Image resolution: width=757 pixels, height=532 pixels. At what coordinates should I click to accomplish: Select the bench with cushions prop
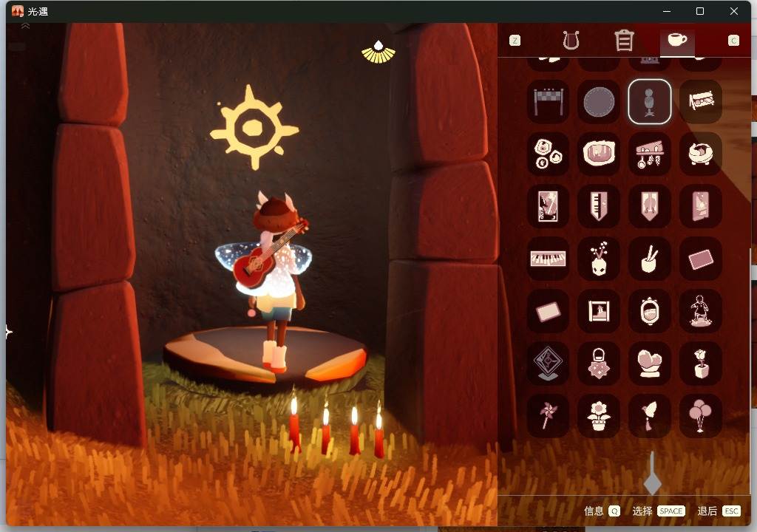click(x=701, y=101)
